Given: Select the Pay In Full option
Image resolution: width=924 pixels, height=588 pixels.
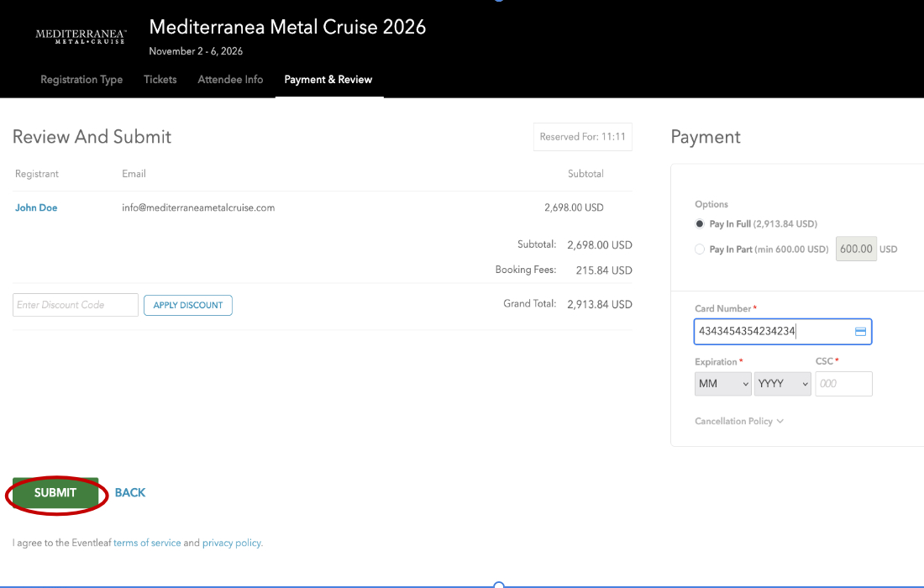Looking at the screenshot, I should pyautogui.click(x=700, y=224).
